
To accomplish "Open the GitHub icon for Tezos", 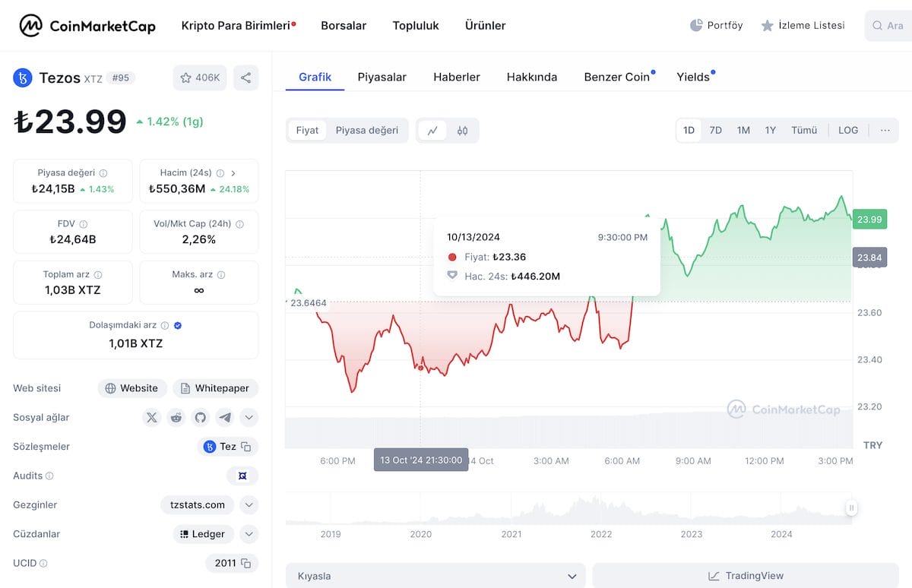I will pos(198,417).
